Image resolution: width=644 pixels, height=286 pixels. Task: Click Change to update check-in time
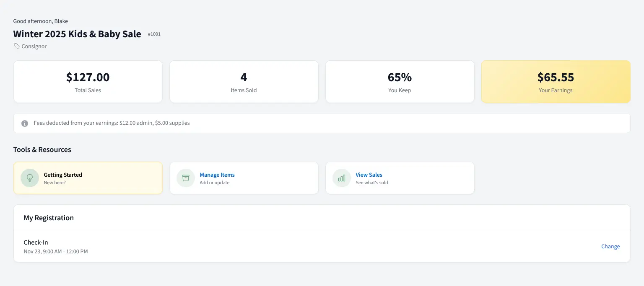(x=610, y=246)
